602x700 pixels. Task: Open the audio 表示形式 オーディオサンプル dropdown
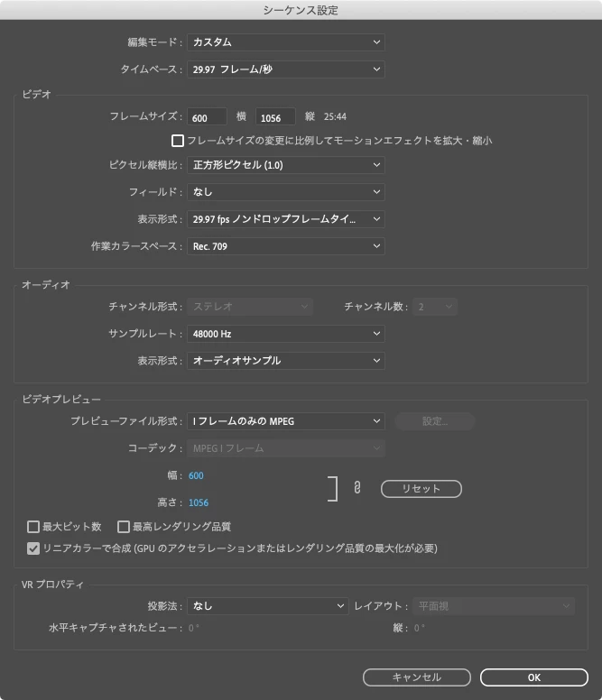point(286,361)
